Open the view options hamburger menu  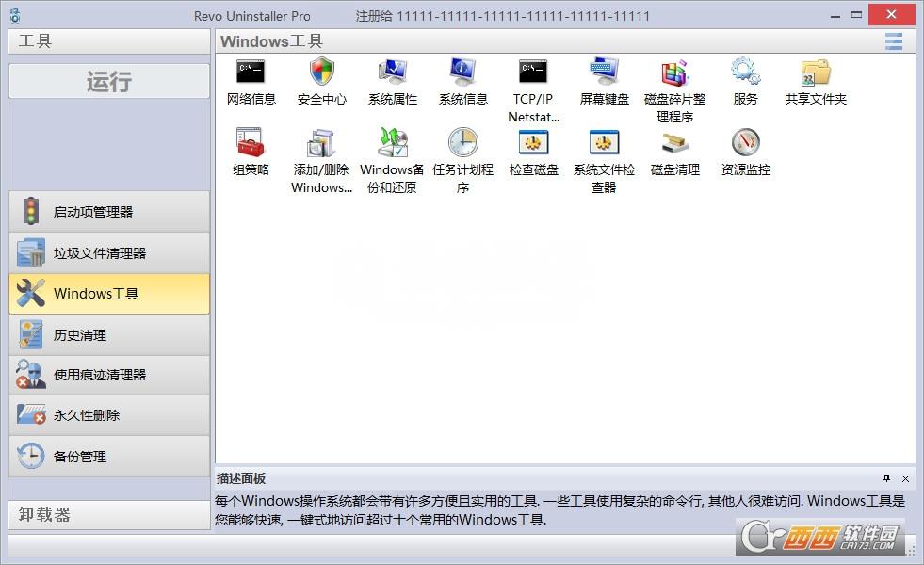[x=893, y=41]
